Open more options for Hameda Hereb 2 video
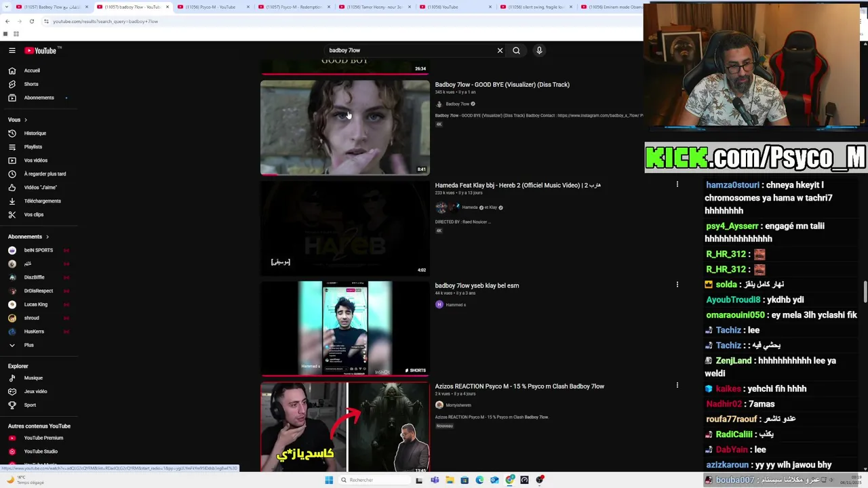The height and width of the screenshot is (488, 868). (677, 184)
